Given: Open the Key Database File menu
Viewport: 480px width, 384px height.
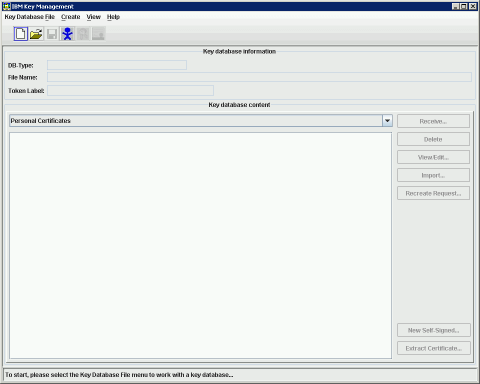Looking at the screenshot, I should (x=30, y=17).
